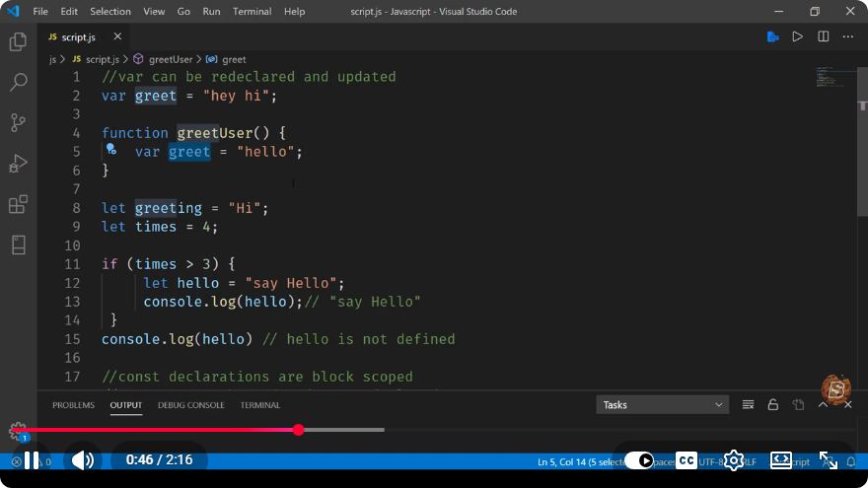Screen dimensions: 868x488
Task: Toggle output scroll lock
Action: coord(772,405)
